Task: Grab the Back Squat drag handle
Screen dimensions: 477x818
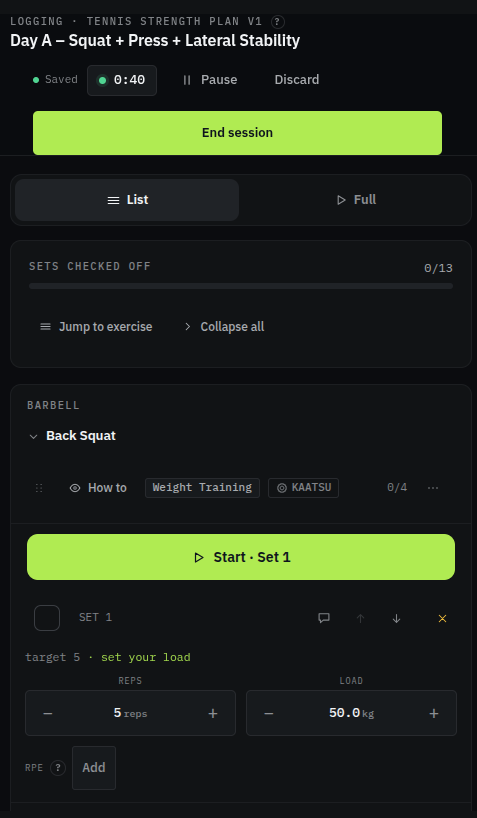Action: pos(39,488)
